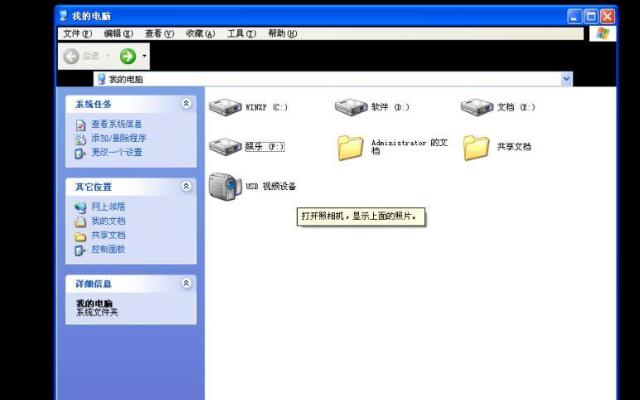
Task: Open the Forward button history dropdown arrow
Action: click(x=144, y=56)
